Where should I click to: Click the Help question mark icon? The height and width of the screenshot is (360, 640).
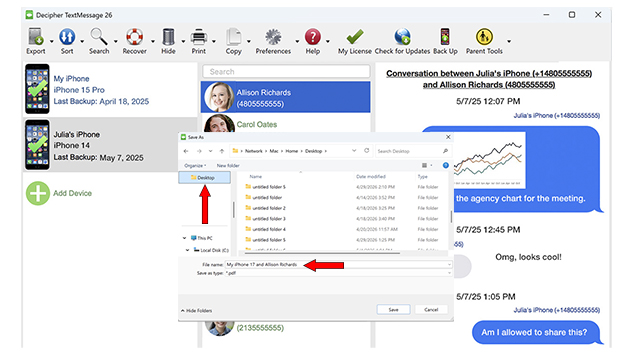313,37
